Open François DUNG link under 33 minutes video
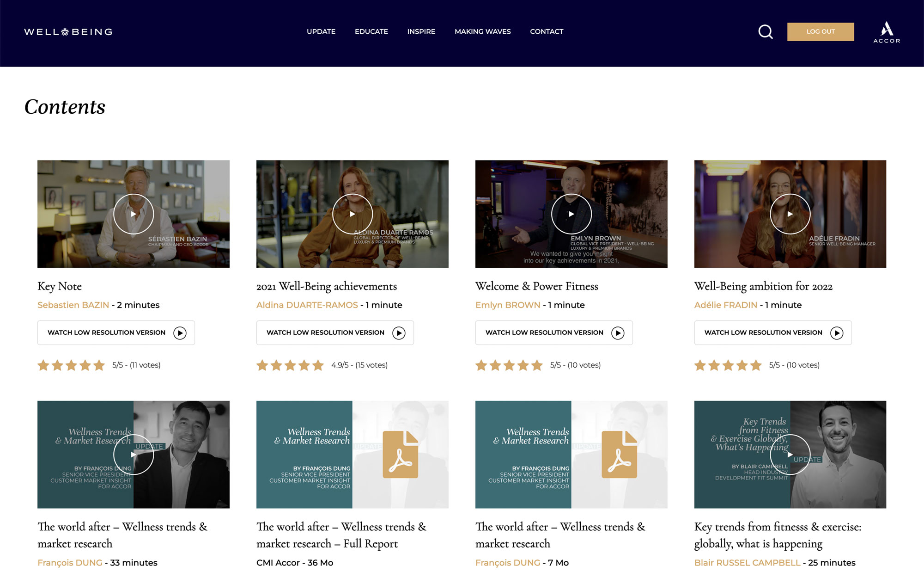 point(70,563)
